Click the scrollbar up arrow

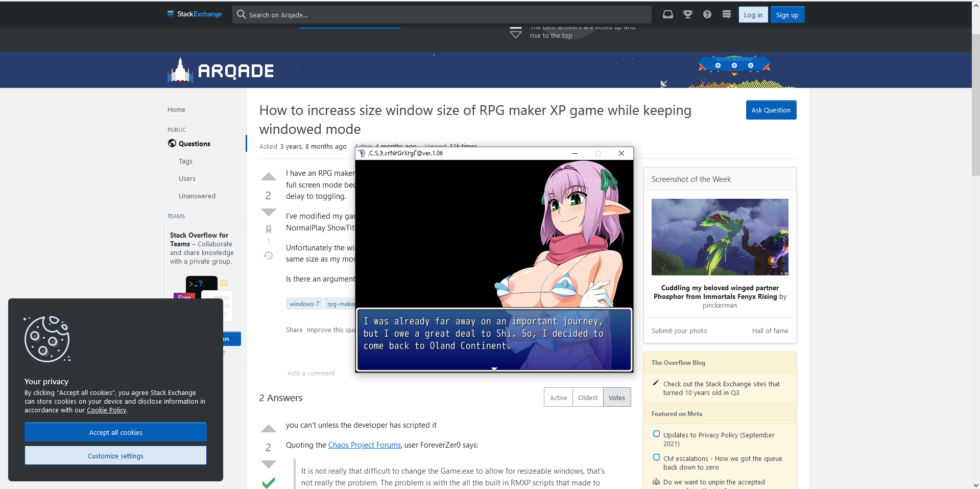coord(975,5)
